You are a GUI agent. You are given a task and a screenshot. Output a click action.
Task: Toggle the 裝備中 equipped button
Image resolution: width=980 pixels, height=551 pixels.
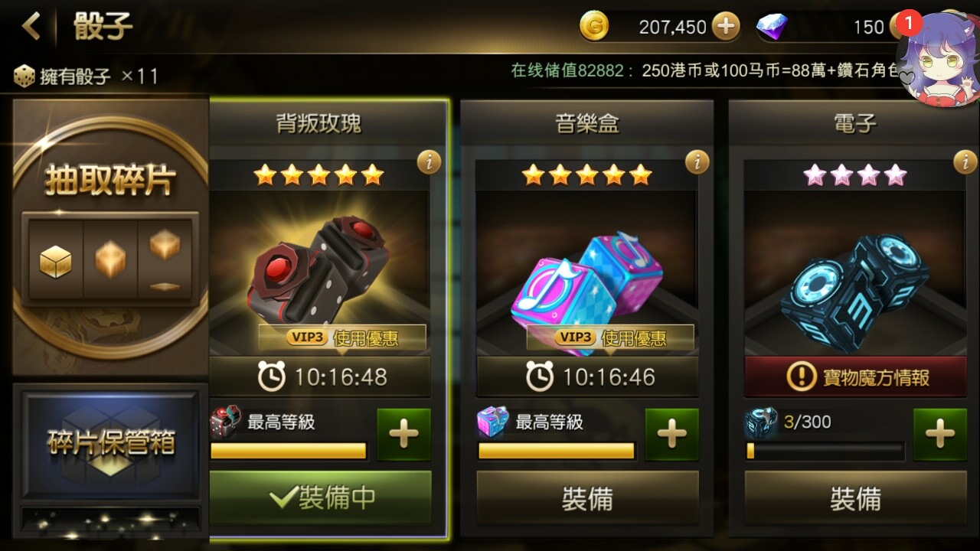click(320, 497)
